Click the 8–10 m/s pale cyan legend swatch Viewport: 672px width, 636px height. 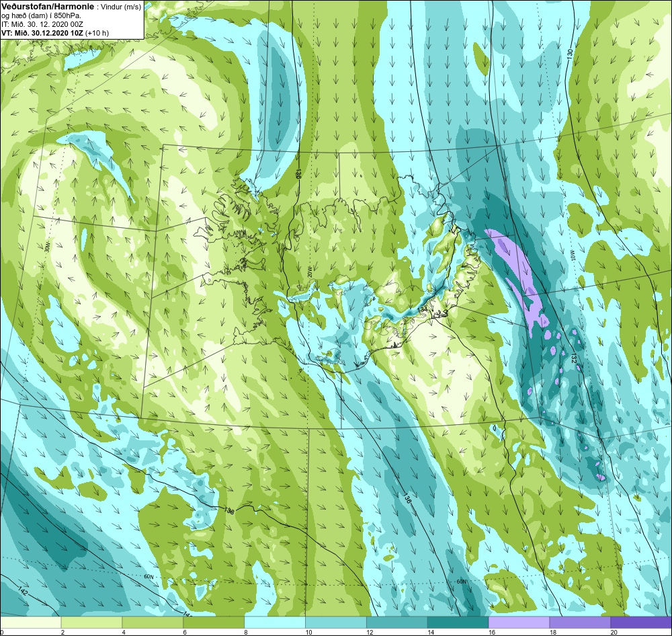[x=275, y=622]
